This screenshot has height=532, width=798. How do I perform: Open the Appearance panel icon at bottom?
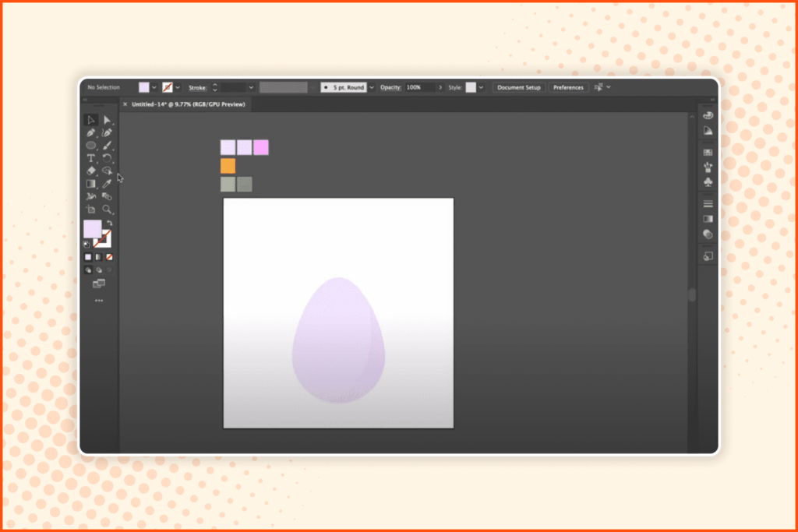click(708, 256)
